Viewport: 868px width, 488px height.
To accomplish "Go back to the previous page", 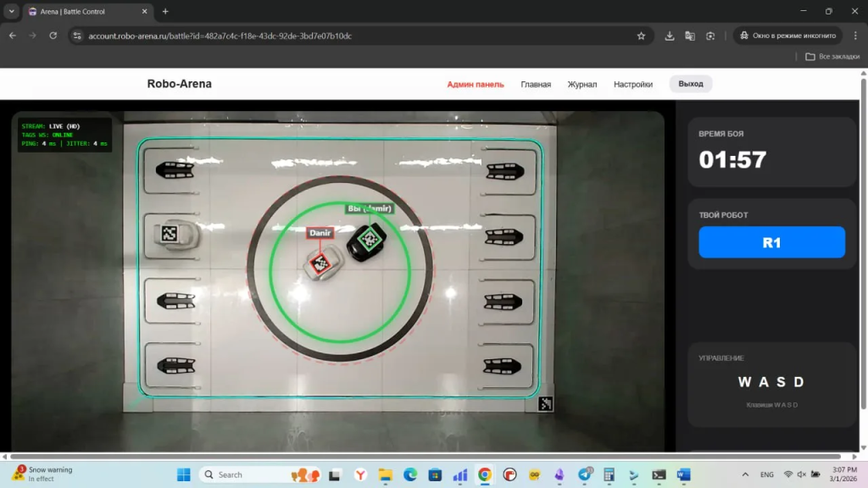I will click(13, 36).
